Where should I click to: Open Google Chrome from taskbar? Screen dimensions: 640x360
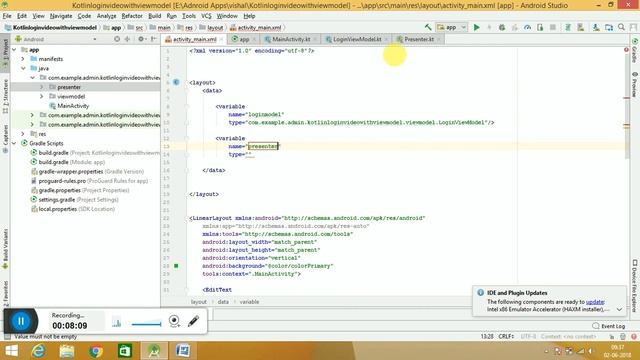point(96,351)
